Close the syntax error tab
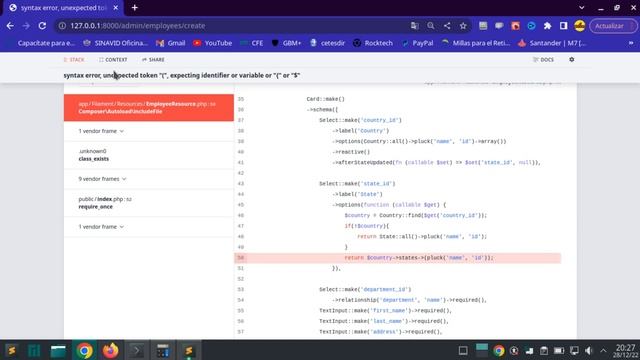This screenshot has width=640, height=360. click(116, 8)
